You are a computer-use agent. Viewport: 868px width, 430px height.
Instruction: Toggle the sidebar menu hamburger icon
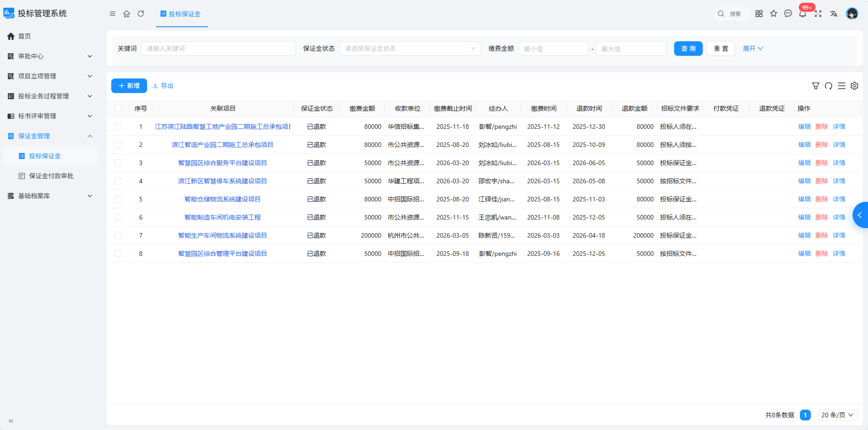(113, 14)
